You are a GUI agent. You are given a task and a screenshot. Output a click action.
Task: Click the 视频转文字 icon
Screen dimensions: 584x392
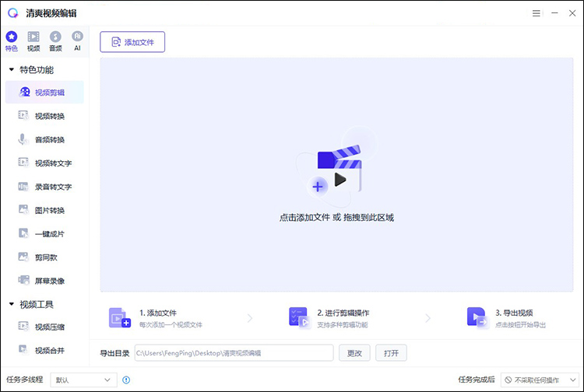click(23, 162)
